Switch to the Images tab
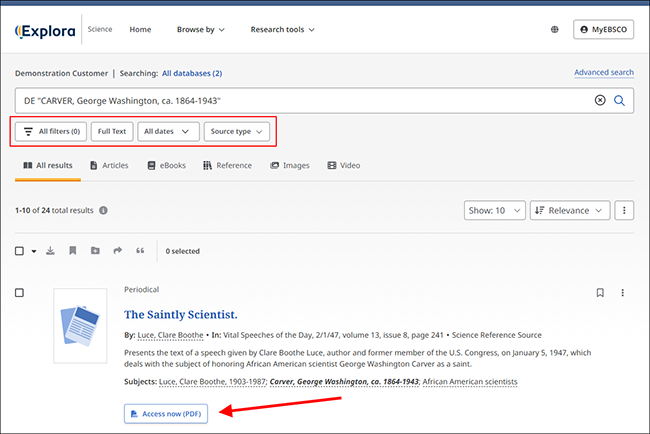This screenshot has height=434, width=650. point(290,166)
